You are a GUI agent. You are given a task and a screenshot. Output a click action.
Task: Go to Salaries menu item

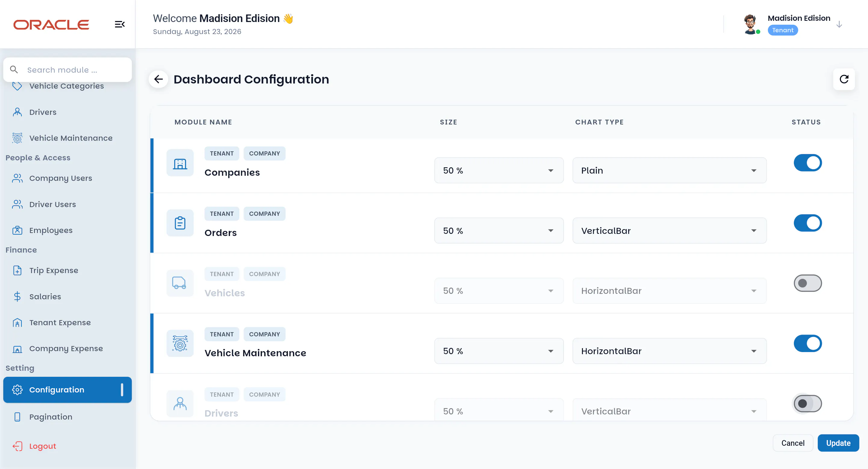(68, 297)
